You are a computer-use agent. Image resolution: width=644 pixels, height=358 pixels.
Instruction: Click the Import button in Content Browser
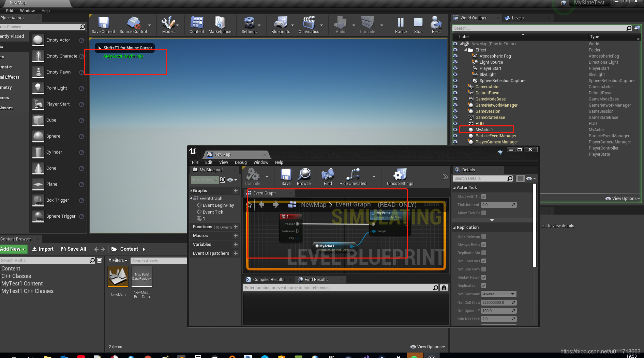coord(43,249)
